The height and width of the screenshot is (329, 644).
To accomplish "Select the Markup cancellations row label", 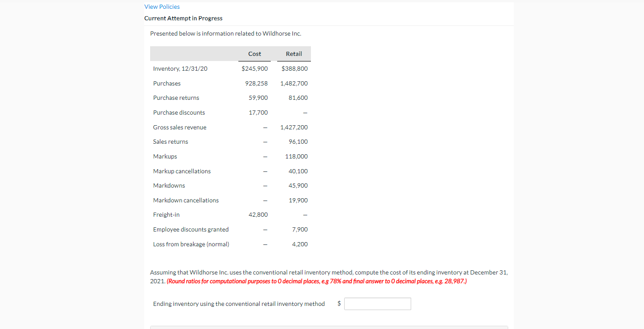I will 182,171.
